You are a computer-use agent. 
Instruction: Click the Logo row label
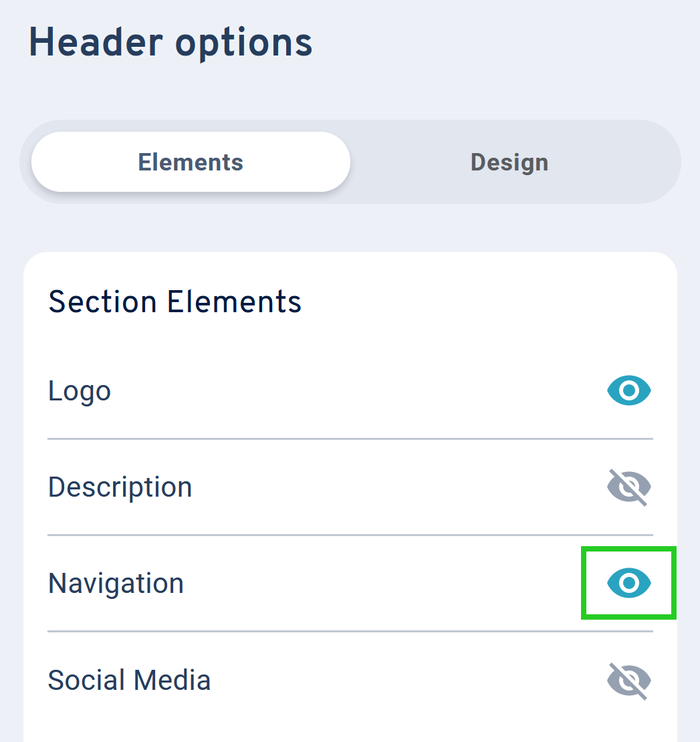[79, 390]
